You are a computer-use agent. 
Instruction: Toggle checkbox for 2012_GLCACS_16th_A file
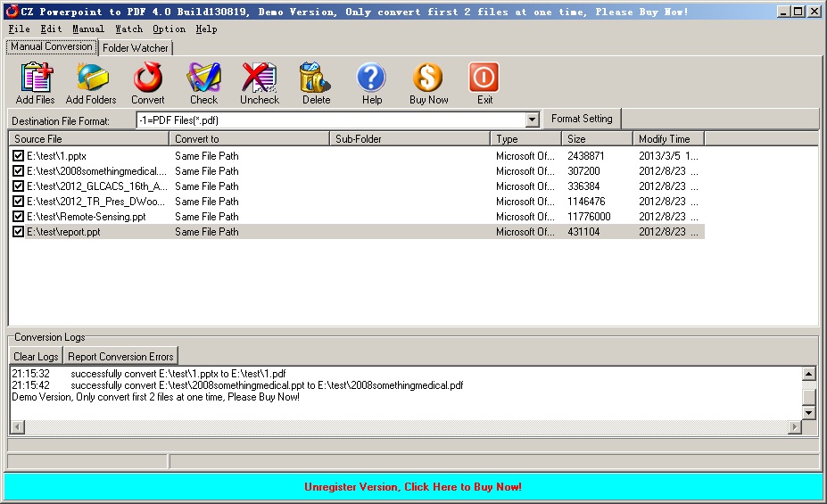pos(18,186)
